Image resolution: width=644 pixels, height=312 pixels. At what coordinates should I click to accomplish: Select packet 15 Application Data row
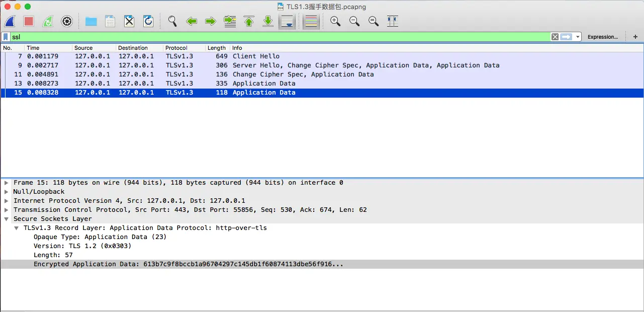322,93
